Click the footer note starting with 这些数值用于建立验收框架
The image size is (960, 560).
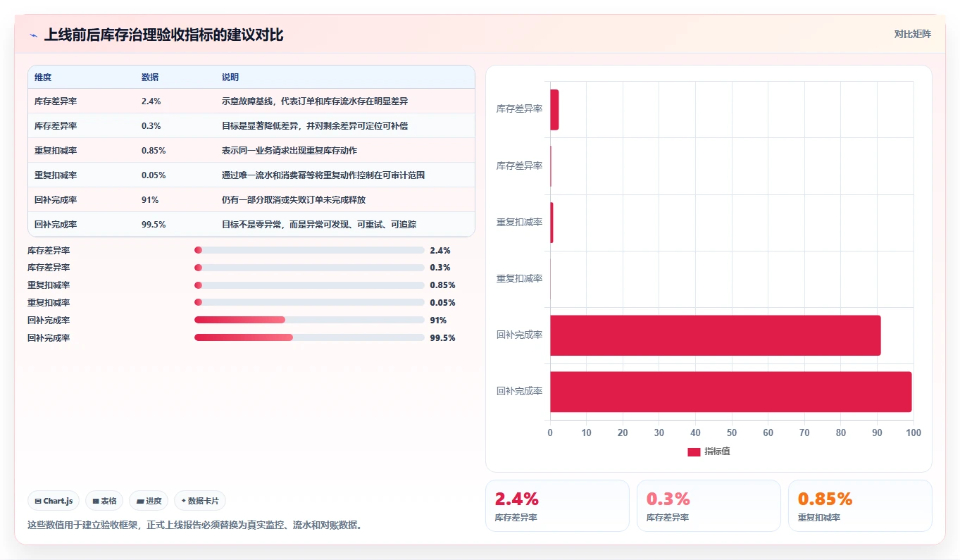coord(195,525)
